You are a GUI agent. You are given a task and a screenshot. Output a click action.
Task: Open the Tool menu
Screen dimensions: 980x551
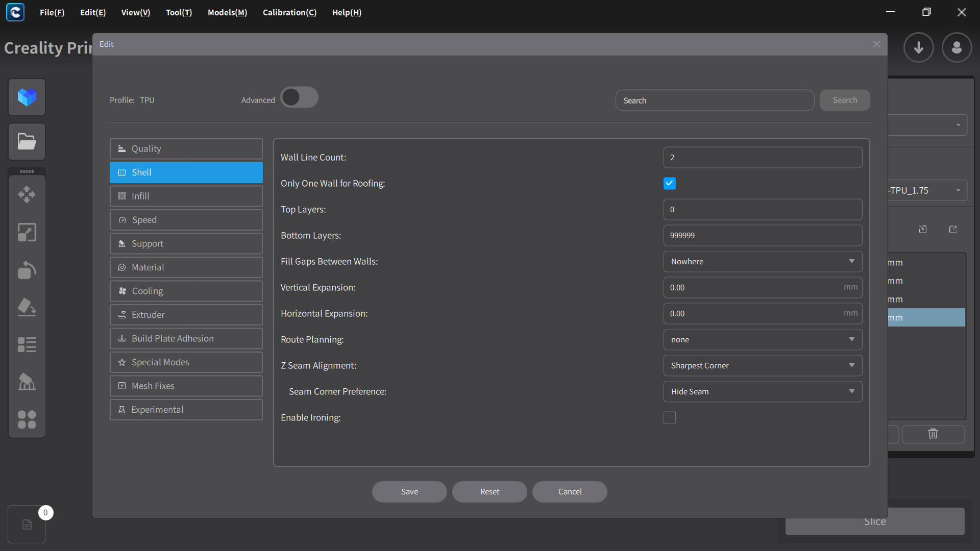tap(179, 12)
